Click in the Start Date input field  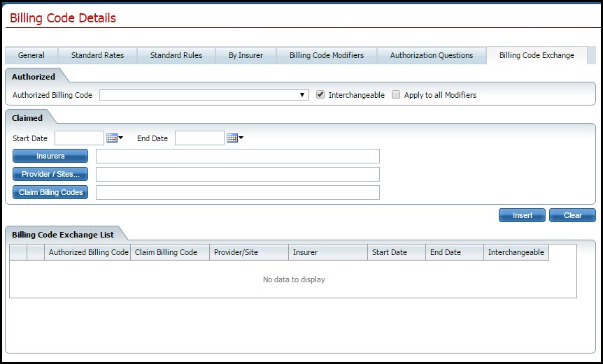79,138
